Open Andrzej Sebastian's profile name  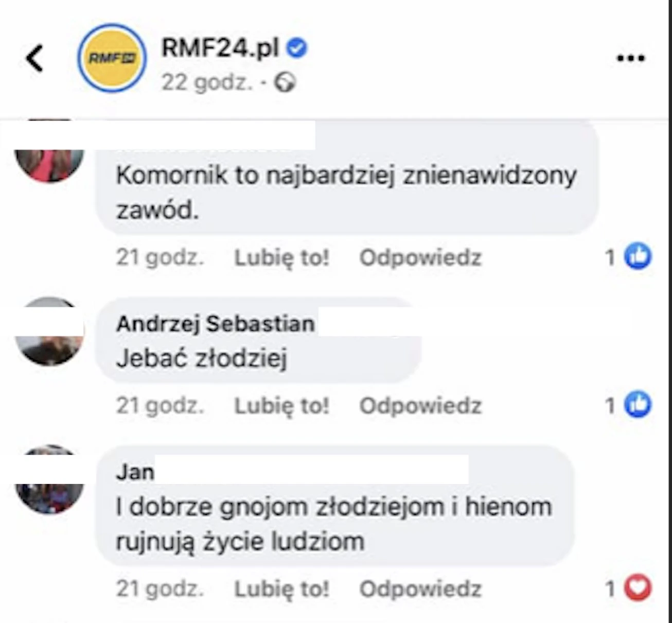click(x=216, y=324)
